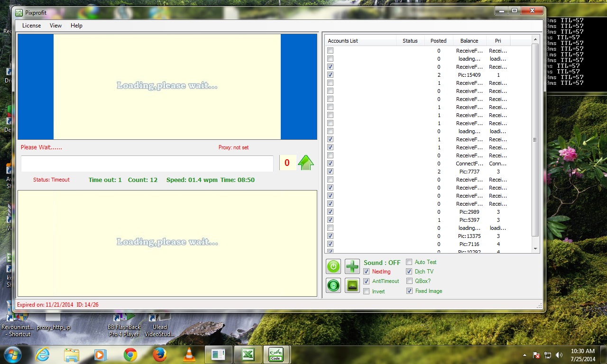Click the Speed: 01.4 wpm readout
The image size is (607, 364).
(x=192, y=180)
